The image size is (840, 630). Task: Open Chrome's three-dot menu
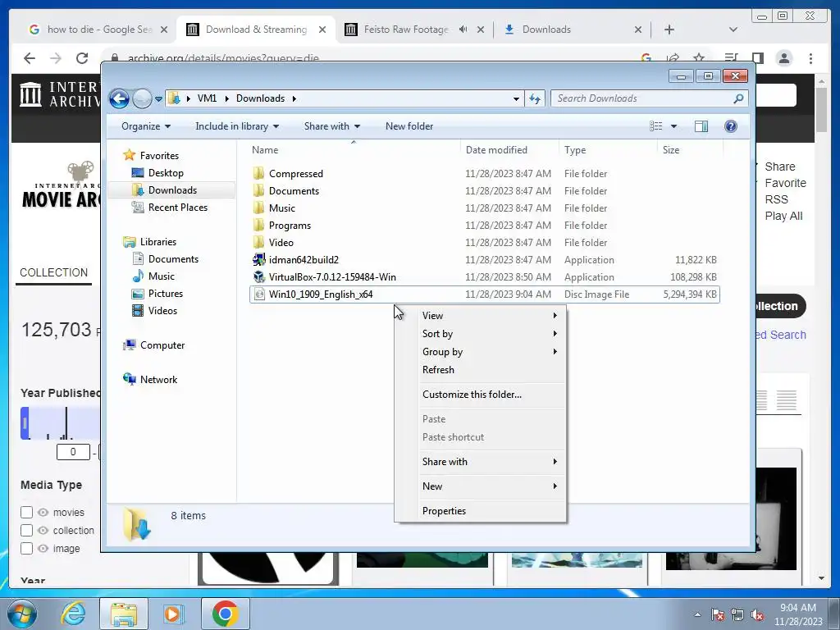coord(810,58)
